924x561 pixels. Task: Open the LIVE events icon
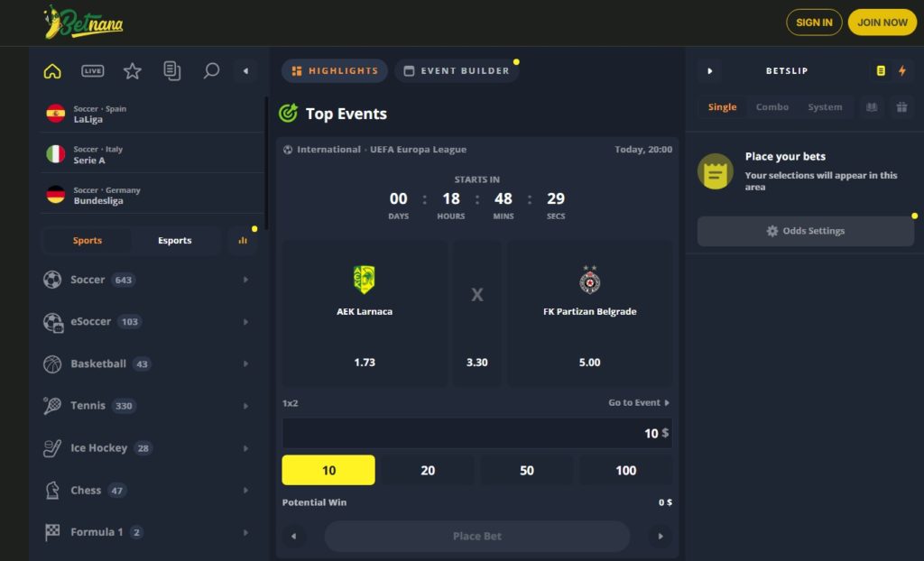point(92,71)
